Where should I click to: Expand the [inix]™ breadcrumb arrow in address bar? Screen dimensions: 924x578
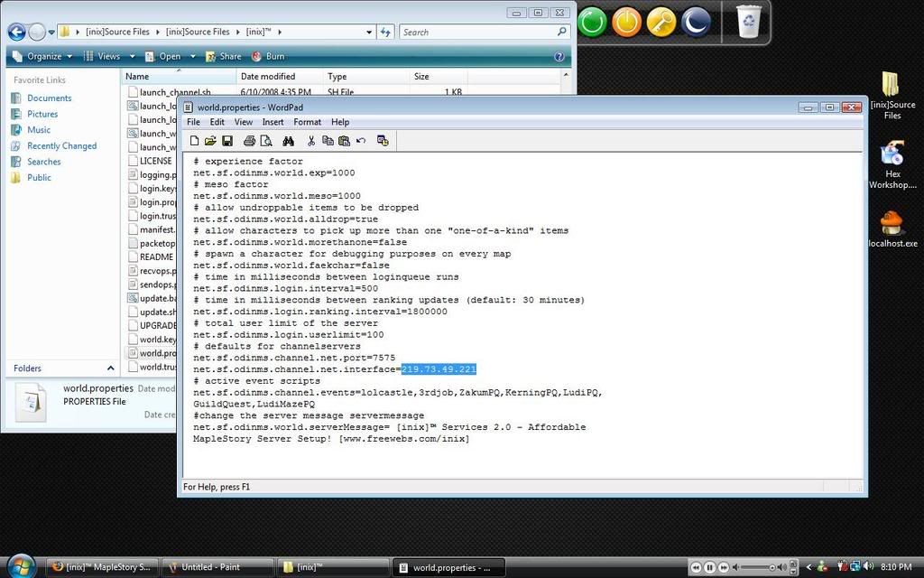click(x=280, y=32)
